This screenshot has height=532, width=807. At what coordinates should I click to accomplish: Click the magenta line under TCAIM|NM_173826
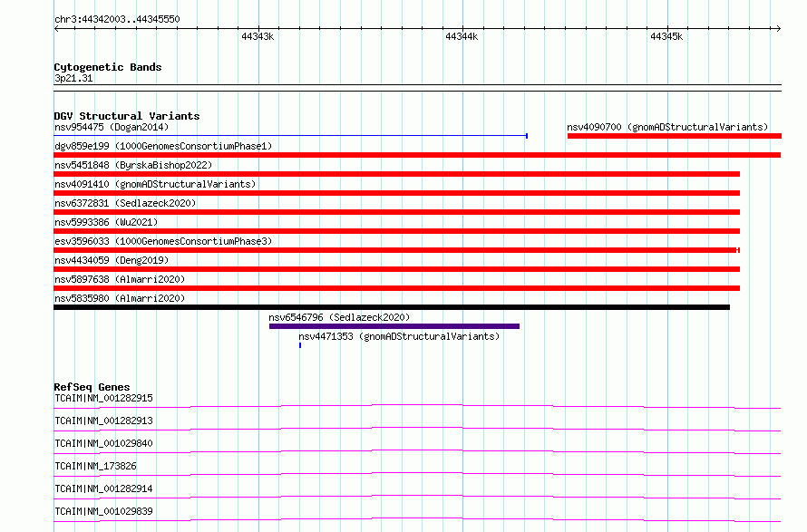(417, 474)
